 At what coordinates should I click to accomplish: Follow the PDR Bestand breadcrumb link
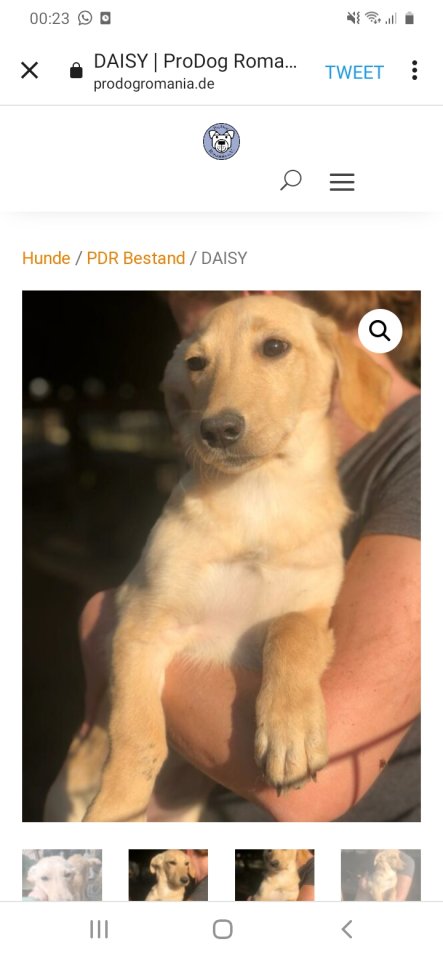[136, 258]
